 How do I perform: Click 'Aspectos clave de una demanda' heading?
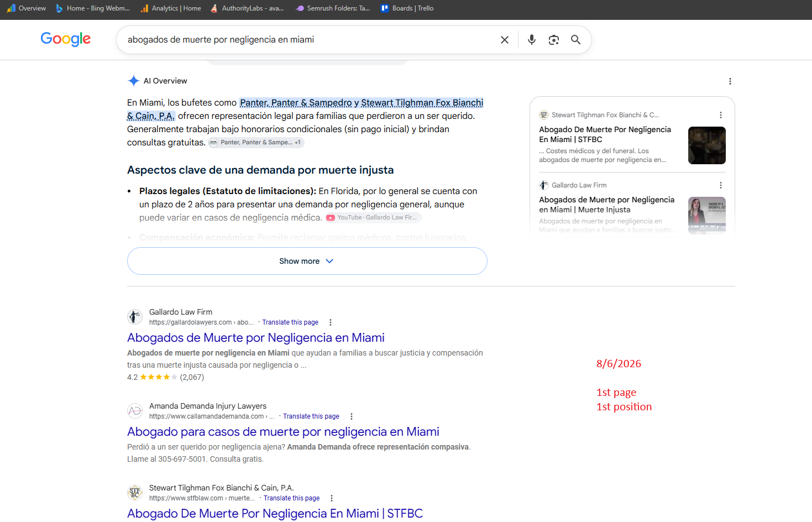pos(260,170)
